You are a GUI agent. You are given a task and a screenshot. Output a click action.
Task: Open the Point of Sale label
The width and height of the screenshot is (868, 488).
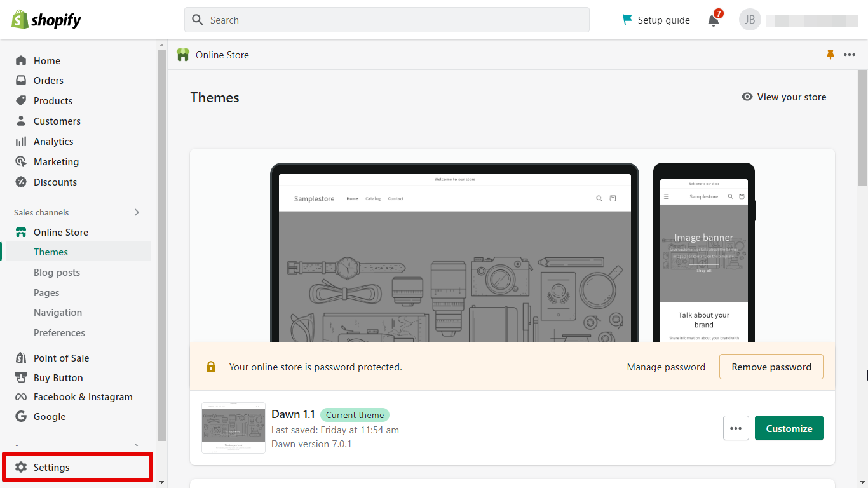61,358
